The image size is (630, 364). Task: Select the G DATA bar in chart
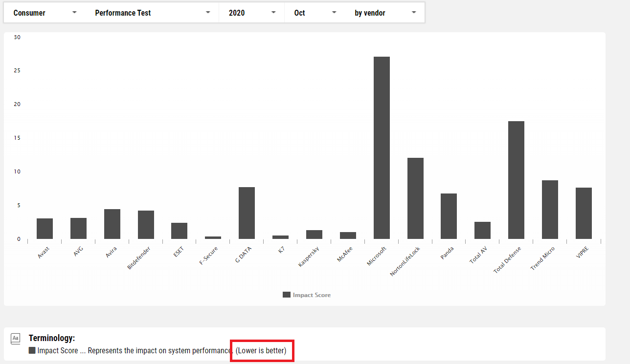click(x=247, y=213)
